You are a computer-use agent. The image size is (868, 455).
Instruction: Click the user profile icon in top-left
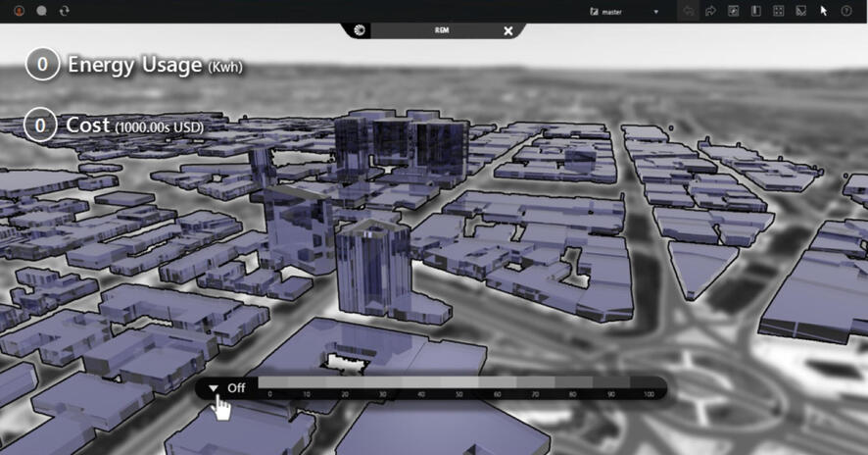(x=19, y=11)
